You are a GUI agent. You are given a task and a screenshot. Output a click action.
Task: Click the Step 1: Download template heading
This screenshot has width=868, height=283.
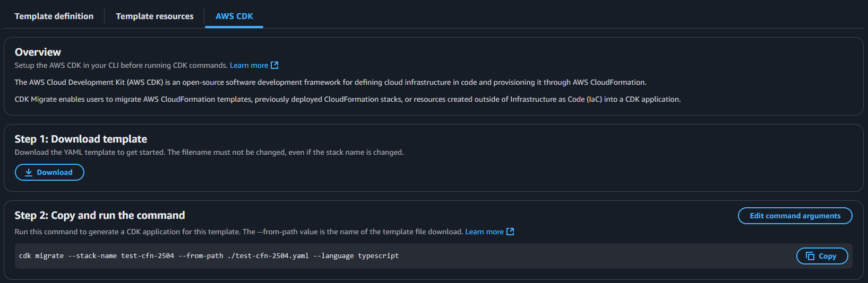point(81,139)
